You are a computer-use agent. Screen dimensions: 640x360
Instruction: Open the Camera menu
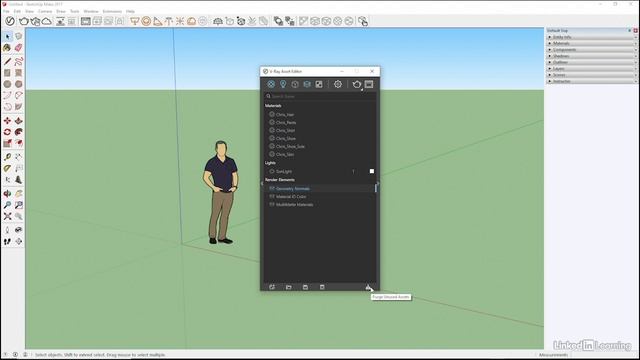coord(45,11)
